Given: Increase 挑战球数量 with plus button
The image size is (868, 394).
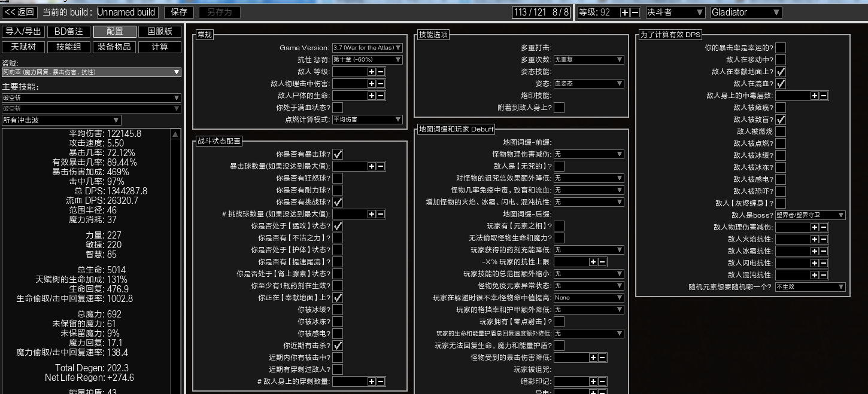Looking at the screenshot, I should 372,214.
